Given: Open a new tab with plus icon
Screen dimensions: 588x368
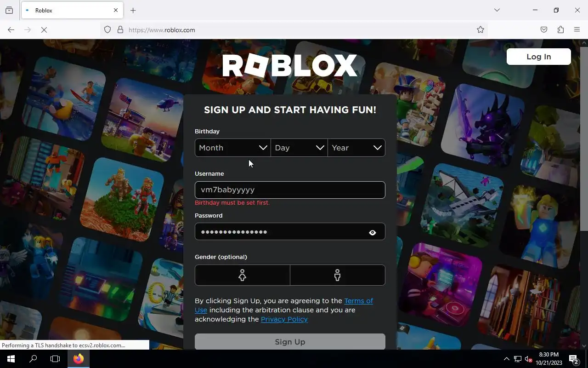Looking at the screenshot, I should pyautogui.click(x=133, y=10).
